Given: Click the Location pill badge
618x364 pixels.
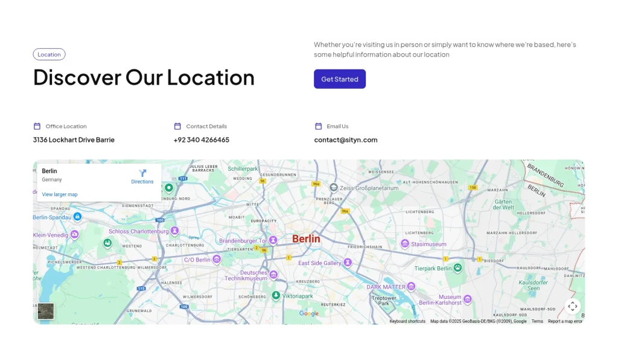Looking at the screenshot, I should pyautogui.click(x=49, y=54).
